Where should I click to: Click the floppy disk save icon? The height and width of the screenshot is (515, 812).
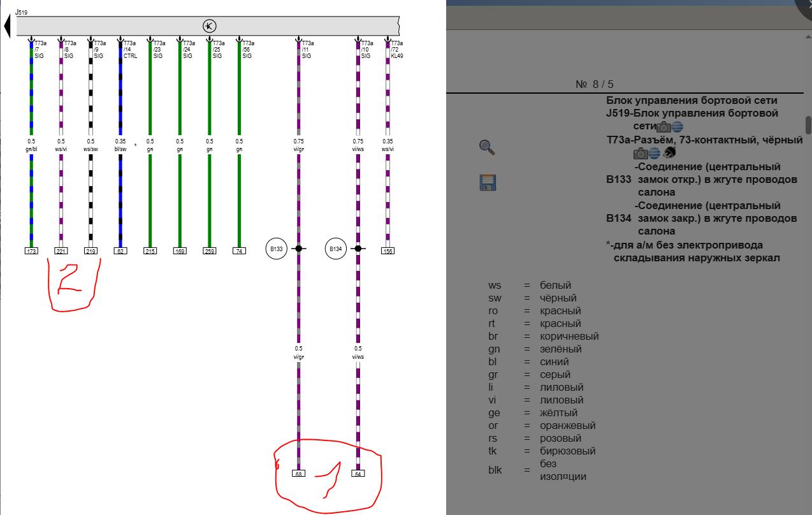pyautogui.click(x=488, y=183)
